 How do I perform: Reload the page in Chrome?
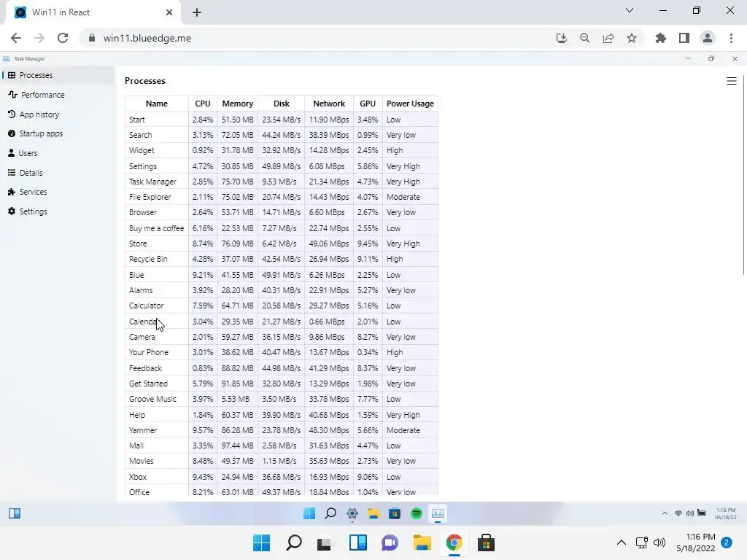click(x=63, y=38)
